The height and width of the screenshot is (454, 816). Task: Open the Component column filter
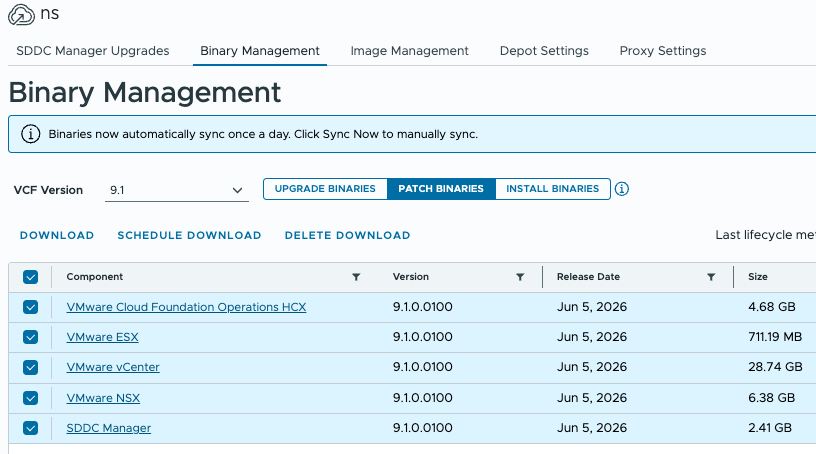[x=356, y=277]
